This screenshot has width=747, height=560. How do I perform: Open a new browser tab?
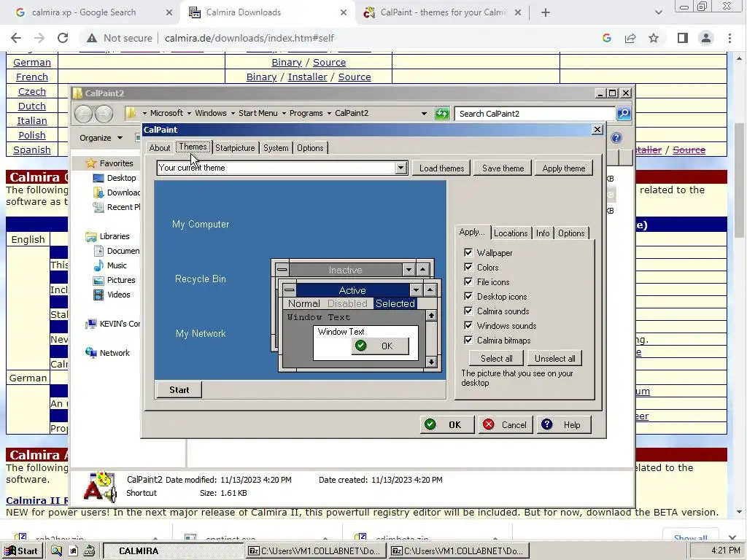click(546, 12)
